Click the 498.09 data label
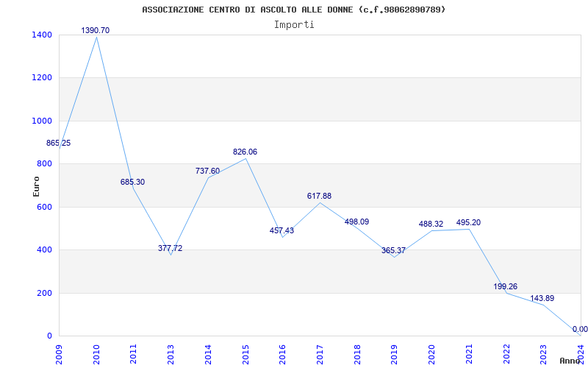 click(x=356, y=222)
